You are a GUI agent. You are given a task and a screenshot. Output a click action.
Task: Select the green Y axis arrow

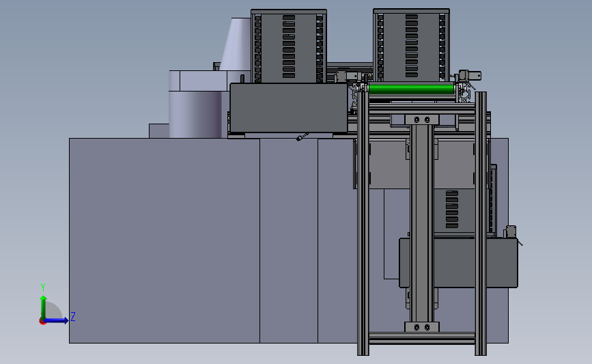coord(44,307)
